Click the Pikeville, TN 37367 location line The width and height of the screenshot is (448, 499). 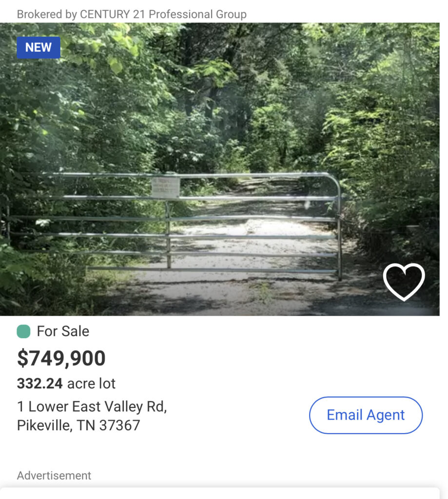pos(78,425)
